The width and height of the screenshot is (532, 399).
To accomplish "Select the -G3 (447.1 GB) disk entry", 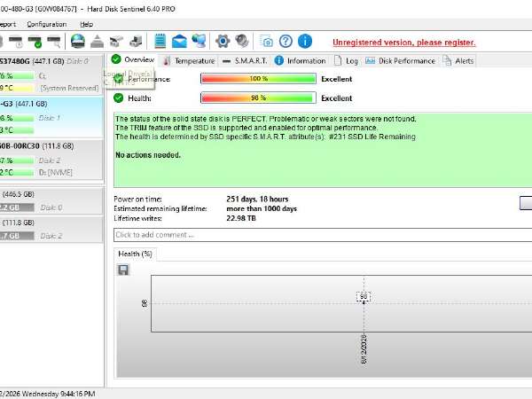I will (51, 117).
